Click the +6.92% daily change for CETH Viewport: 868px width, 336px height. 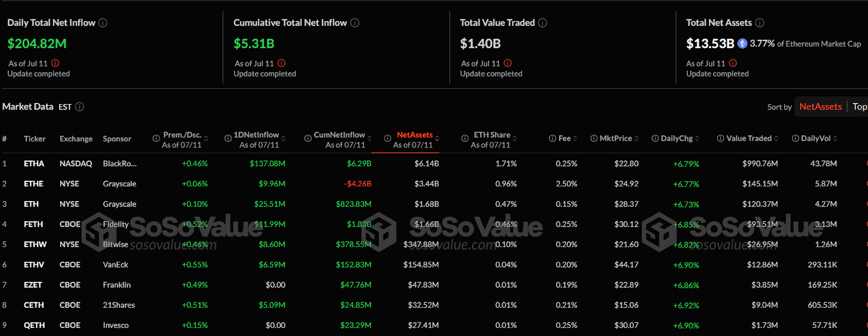click(686, 306)
